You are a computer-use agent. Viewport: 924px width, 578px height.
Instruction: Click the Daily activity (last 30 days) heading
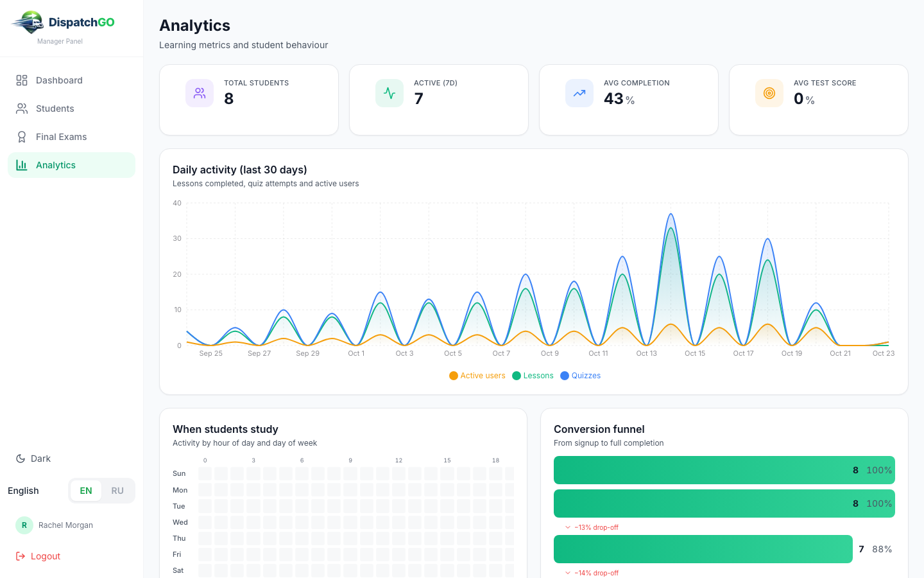[x=240, y=170]
